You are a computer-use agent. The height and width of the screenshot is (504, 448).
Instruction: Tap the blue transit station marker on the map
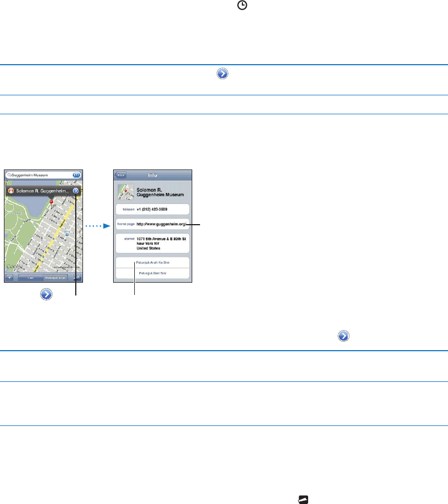(67, 235)
